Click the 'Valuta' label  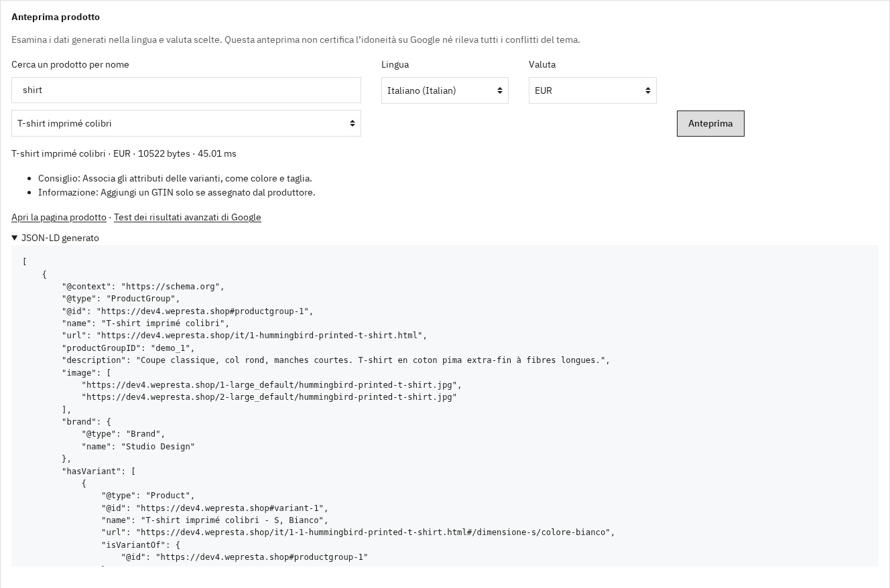click(x=542, y=64)
